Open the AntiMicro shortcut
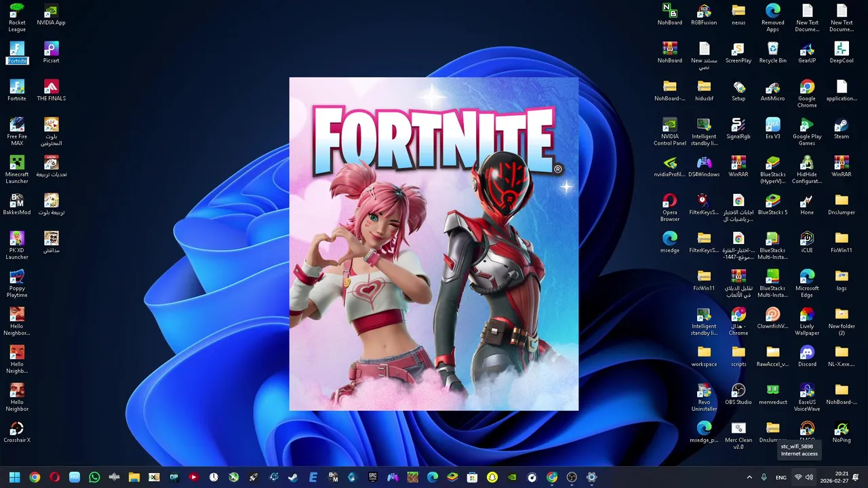The height and width of the screenshot is (488, 868). [773, 90]
